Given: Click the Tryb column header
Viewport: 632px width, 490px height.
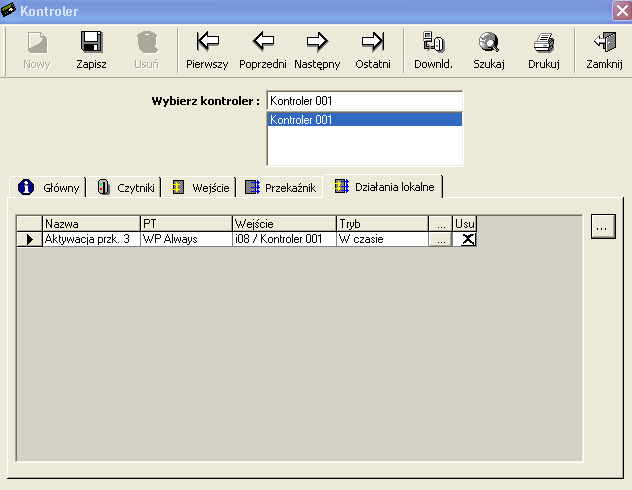Looking at the screenshot, I should (382, 224).
